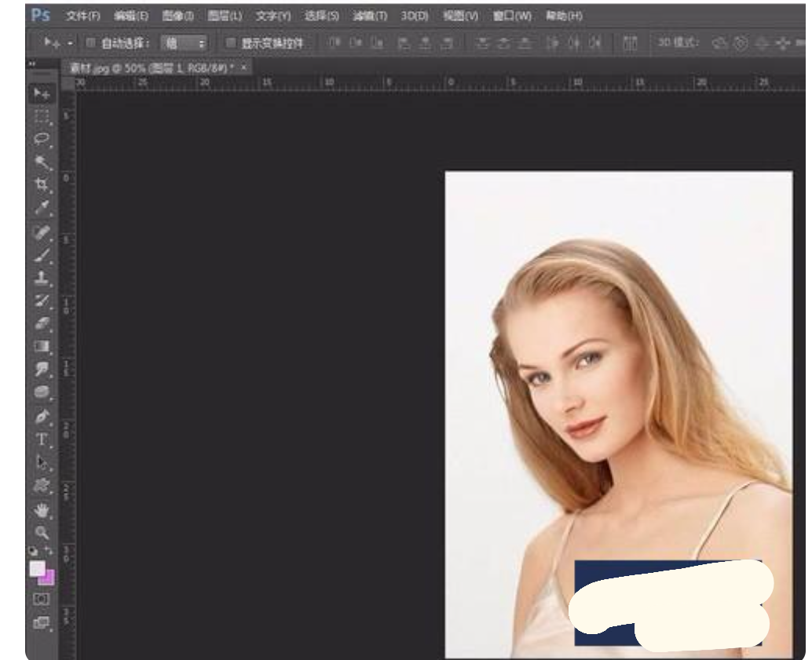This screenshot has width=812, height=660.
Task: Expand the tools panel double-arrow
Action: click(x=32, y=64)
